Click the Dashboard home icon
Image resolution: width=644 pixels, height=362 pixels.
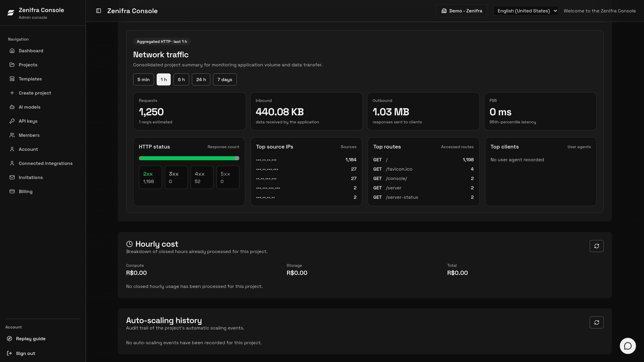(12, 51)
